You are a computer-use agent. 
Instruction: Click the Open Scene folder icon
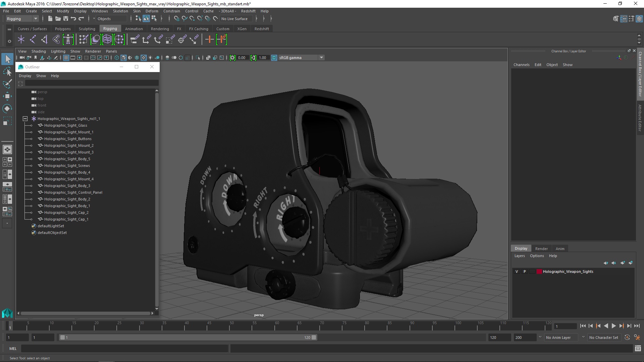click(x=58, y=19)
